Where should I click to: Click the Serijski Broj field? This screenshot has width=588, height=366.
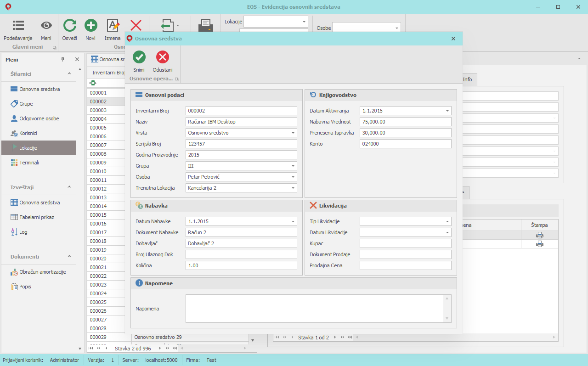(241, 144)
